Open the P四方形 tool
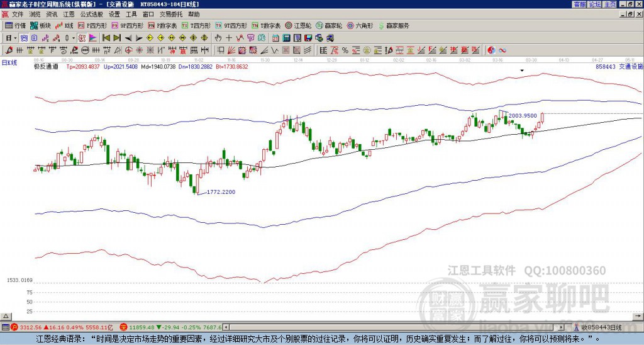 pyautogui.click(x=93, y=25)
